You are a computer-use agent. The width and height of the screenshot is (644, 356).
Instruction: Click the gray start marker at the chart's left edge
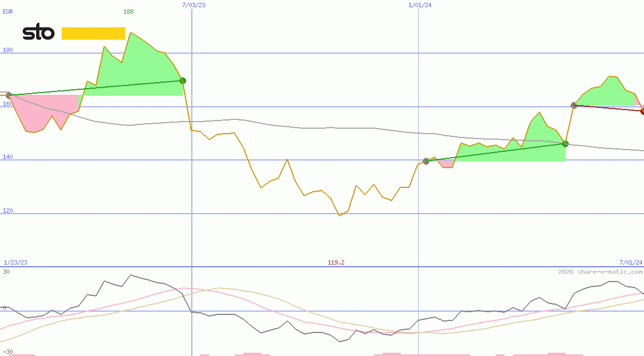(x=8, y=95)
